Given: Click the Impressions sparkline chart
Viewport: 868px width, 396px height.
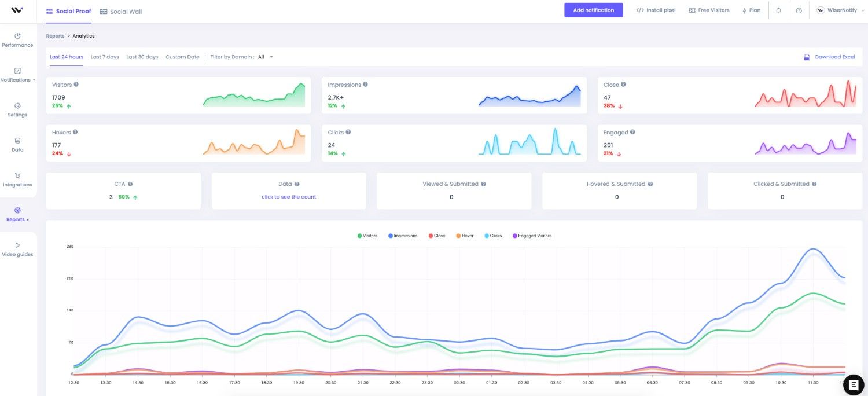Looking at the screenshot, I should [x=529, y=96].
